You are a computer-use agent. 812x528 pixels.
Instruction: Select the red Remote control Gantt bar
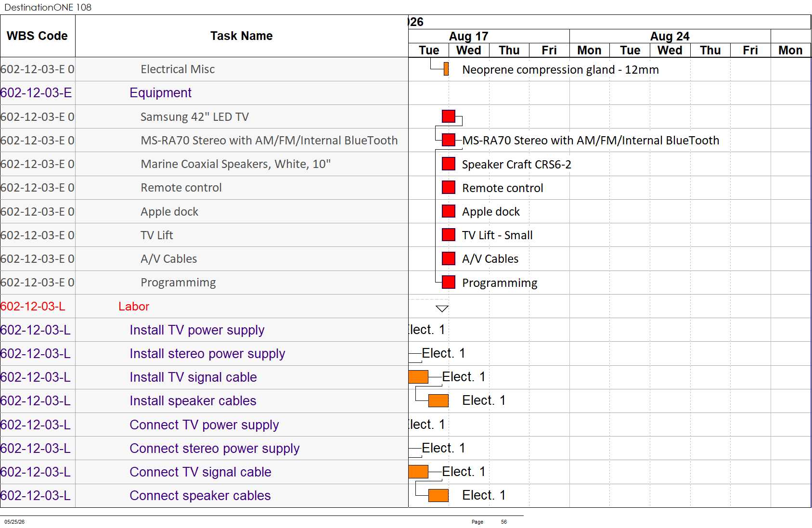click(448, 187)
